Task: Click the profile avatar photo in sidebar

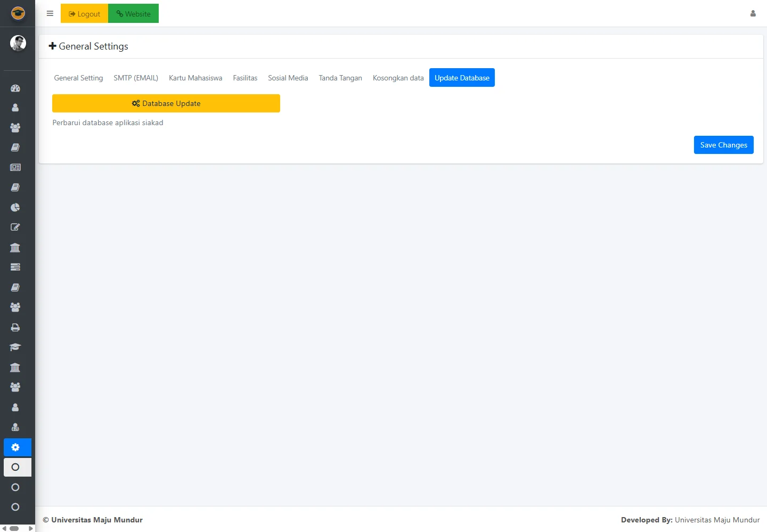Action: click(18, 43)
